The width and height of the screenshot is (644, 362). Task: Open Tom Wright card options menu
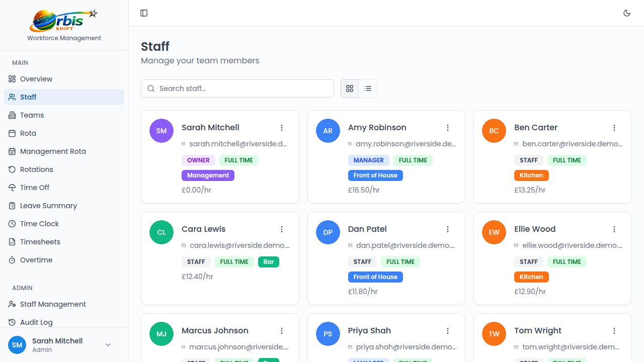pyautogui.click(x=614, y=331)
